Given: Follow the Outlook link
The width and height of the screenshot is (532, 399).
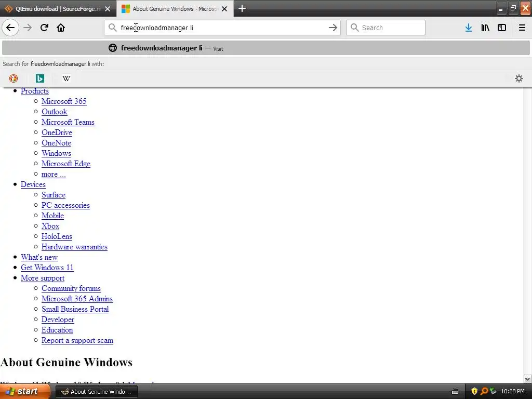Looking at the screenshot, I should (55, 112).
